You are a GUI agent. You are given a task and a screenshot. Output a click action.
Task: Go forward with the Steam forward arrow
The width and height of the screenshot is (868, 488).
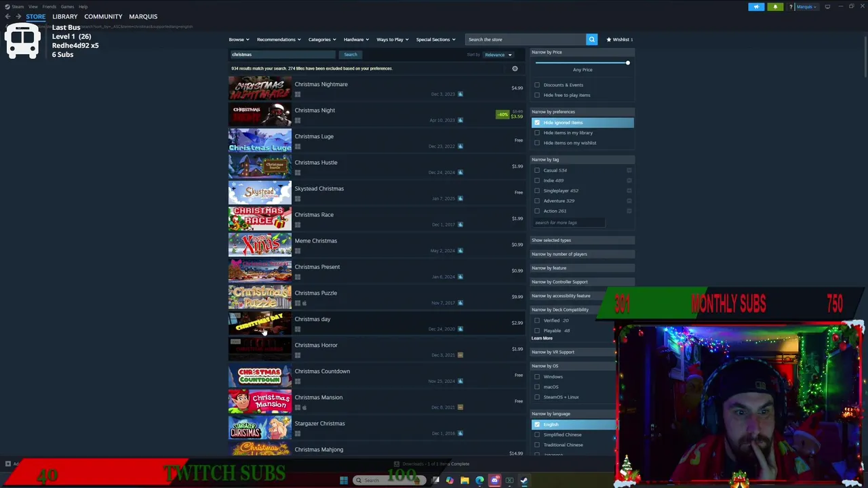[x=18, y=16]
